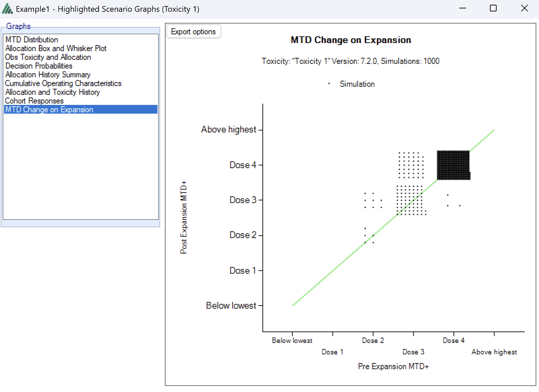The image size is (539, 392).
Task: Close the Highlighted Scenario Graphs window
Action: (524, 8)
